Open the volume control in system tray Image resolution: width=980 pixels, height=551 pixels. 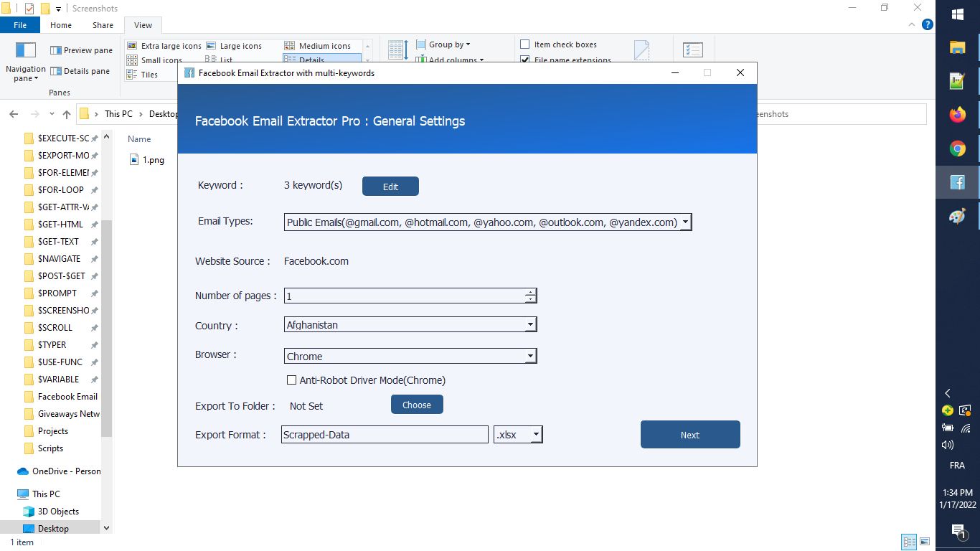[x=947, y=445]
